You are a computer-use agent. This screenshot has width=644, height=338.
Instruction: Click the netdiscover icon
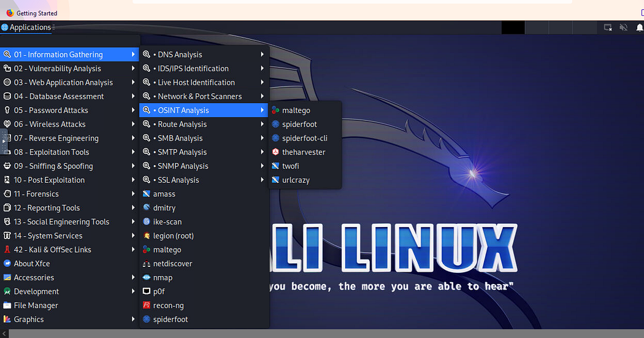(147, 264)
